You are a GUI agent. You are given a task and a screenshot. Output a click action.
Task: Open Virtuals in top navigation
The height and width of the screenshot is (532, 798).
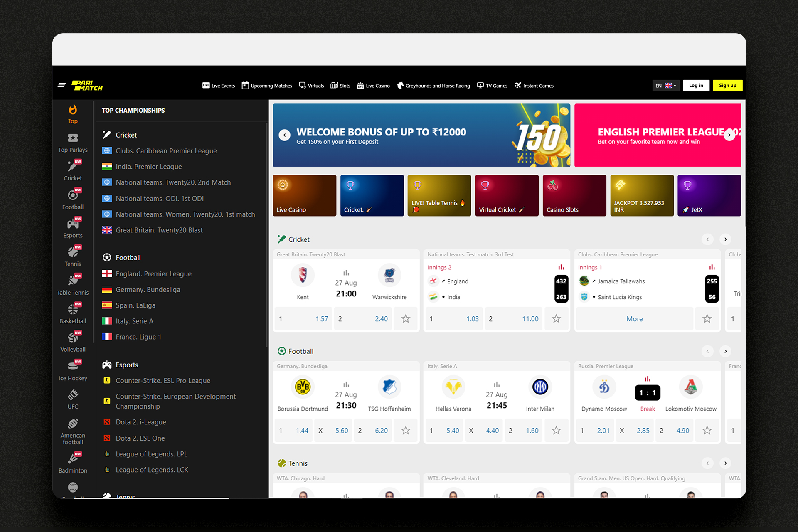311,86
